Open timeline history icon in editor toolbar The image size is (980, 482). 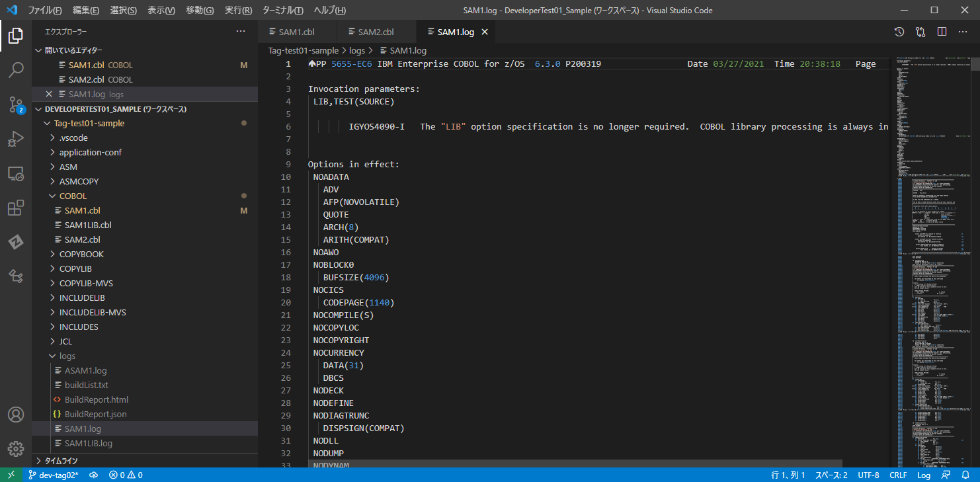(899, 32)
